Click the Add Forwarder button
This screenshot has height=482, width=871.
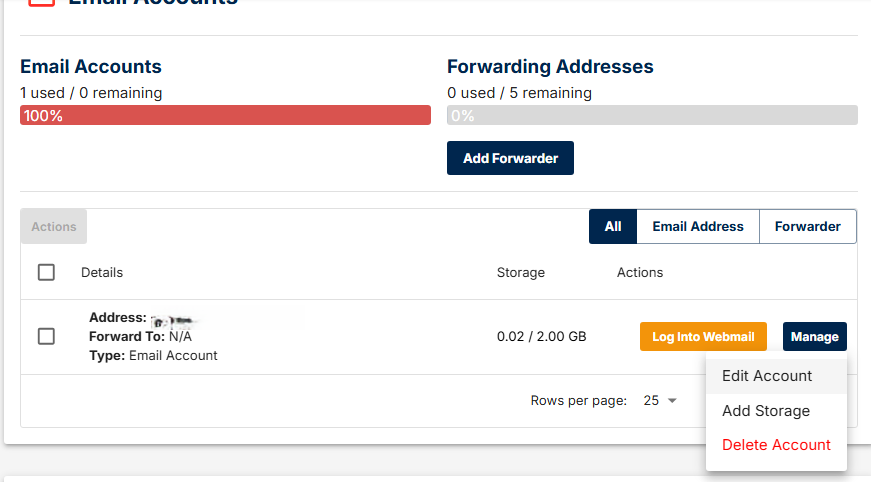pyautogui.click(x=510, y=158)
